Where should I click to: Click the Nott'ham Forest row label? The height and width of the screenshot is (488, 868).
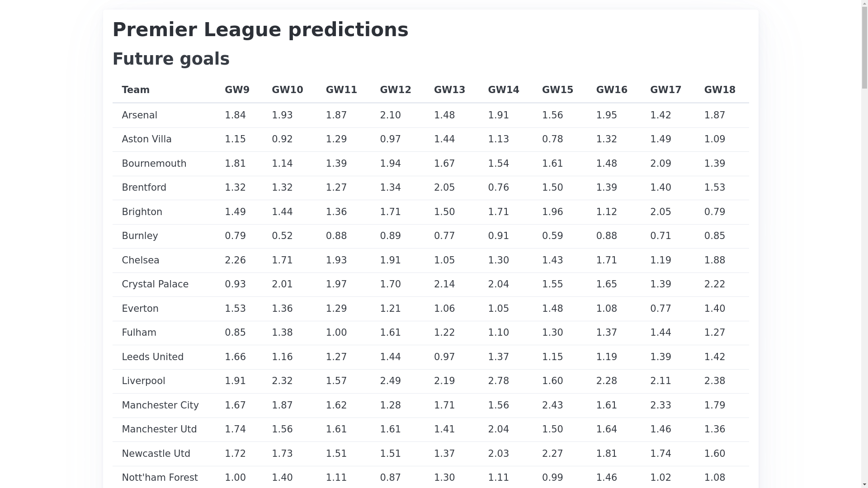(160, 478)
